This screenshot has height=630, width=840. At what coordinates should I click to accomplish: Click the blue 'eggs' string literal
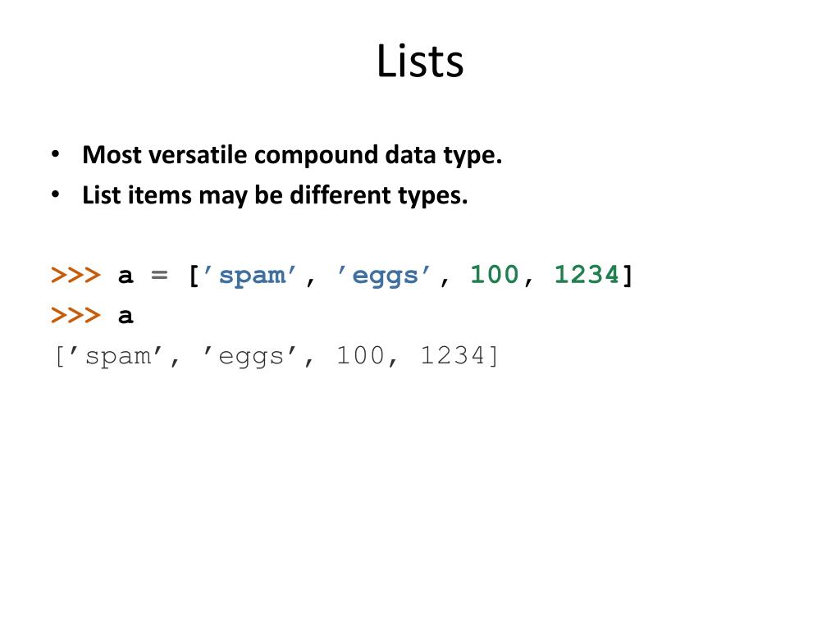click(x=384, y=276)
